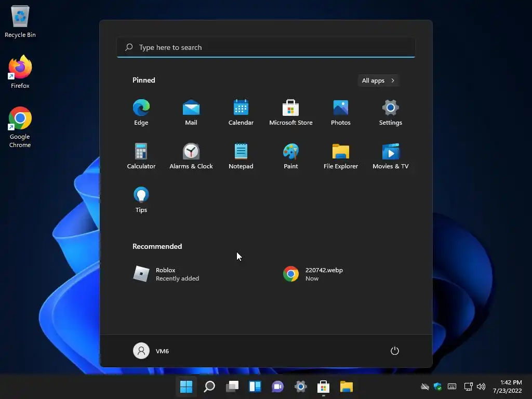Select the Google Chrome desktop shortcut
Screen dimensions: 532x399
[x=20, y=128]
